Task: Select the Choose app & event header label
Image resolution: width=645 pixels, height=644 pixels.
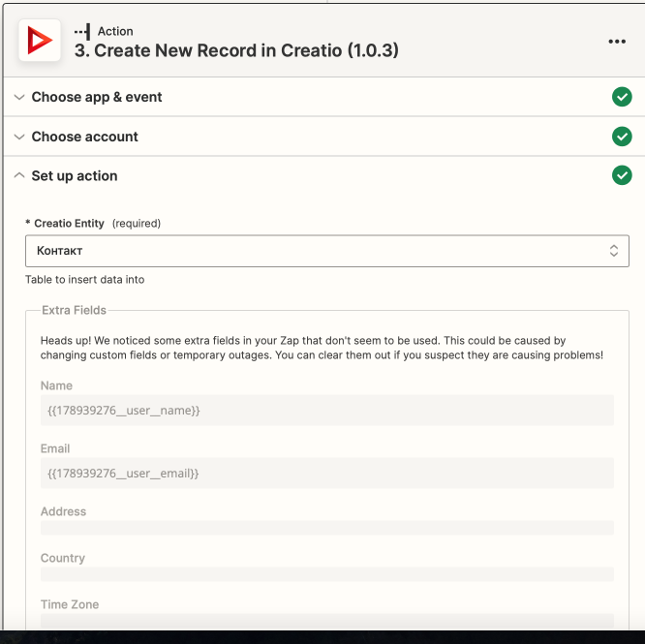Action: point(97,97)
